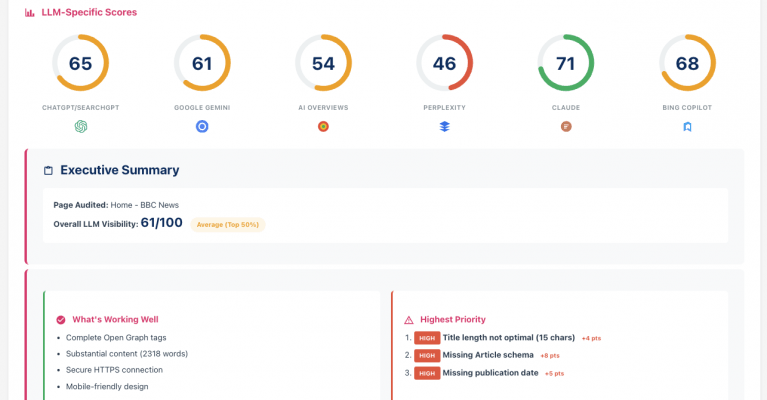The width and height of the screenshot is (767, 400).
Task: Click the AI Overviews score gauge showing 54
Action: coord(323,63)
